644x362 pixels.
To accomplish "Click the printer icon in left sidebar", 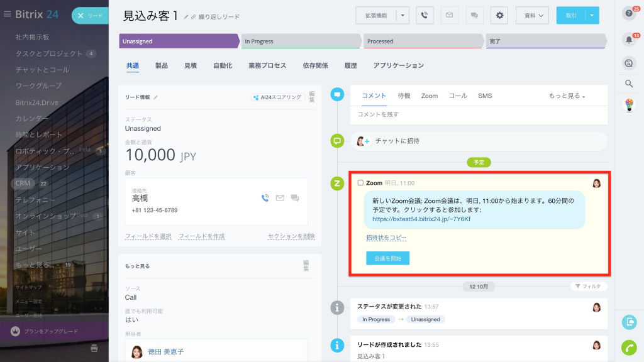I will point(94,348).
